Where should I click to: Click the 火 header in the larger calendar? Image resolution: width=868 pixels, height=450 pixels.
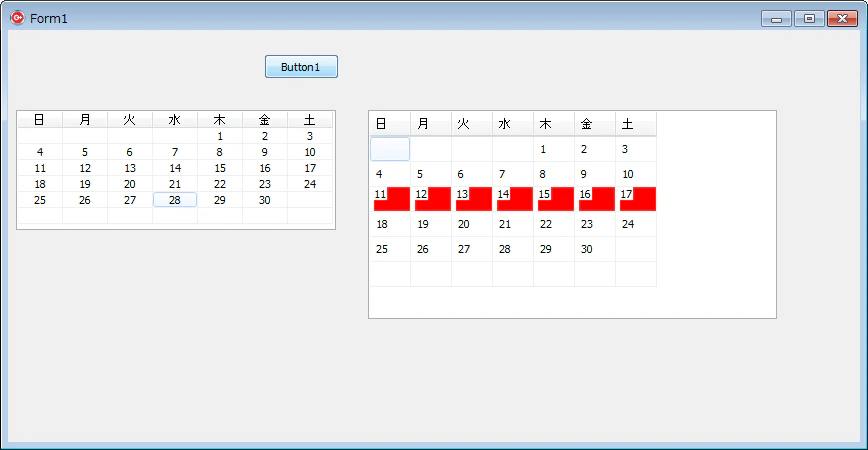click(472, 124)
